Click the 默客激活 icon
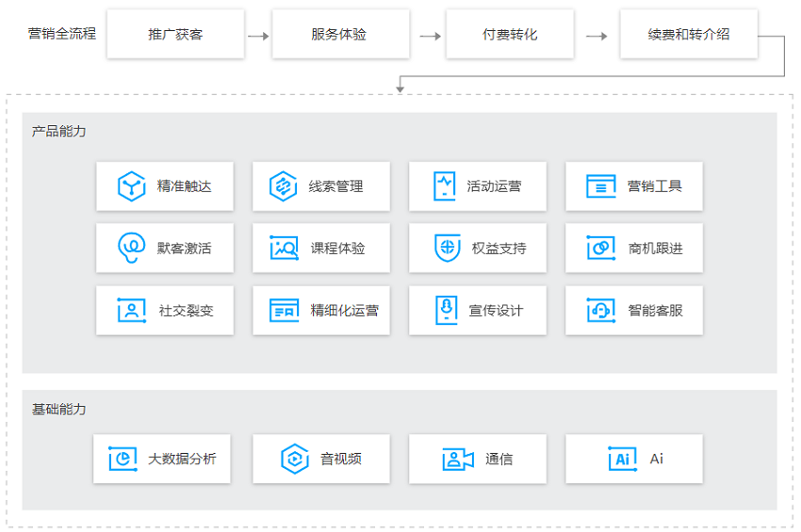The image size is (801, 532). pyautogui.click(x=131, y=248)
